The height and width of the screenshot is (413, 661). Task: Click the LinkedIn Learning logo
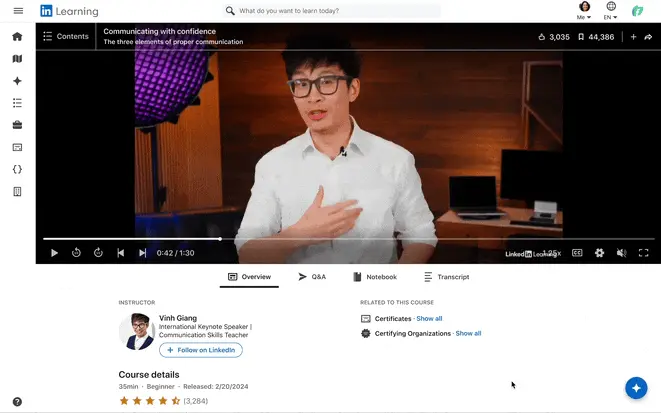pyautogui.click(x=69, y=11)
